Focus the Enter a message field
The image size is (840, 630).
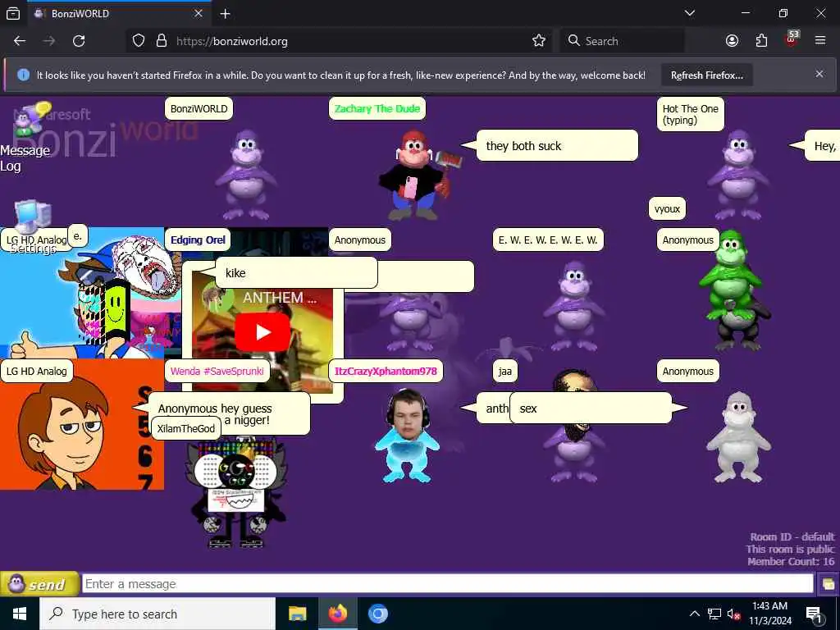click(447, 583)
